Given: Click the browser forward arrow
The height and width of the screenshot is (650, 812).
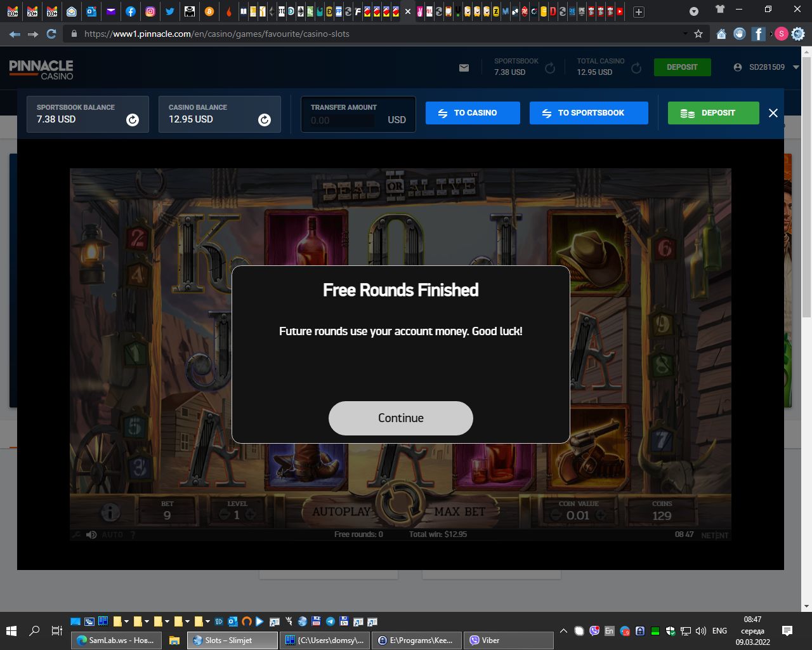Looking at the screenshot, I should (33, 34).
